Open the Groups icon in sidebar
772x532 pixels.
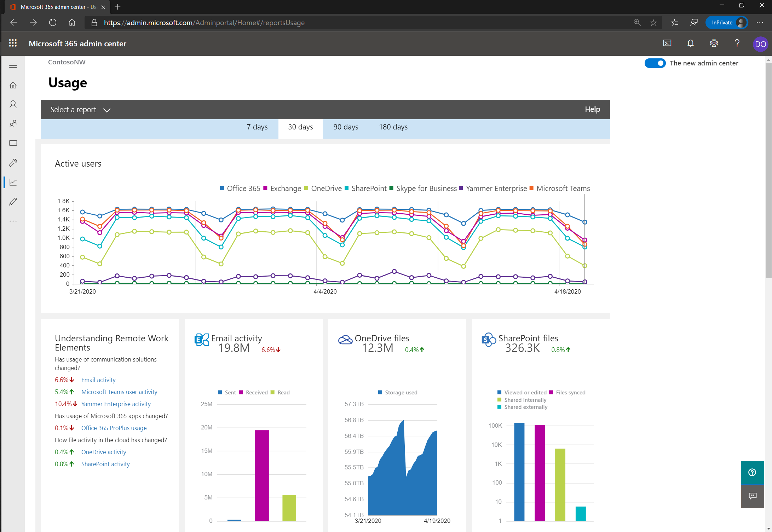[13, 123]
